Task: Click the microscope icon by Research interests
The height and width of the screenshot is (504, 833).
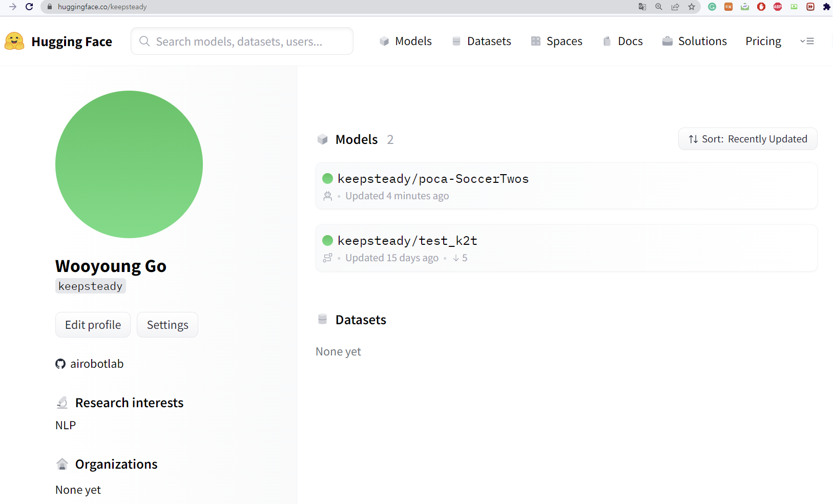Action: pos(62,403)
